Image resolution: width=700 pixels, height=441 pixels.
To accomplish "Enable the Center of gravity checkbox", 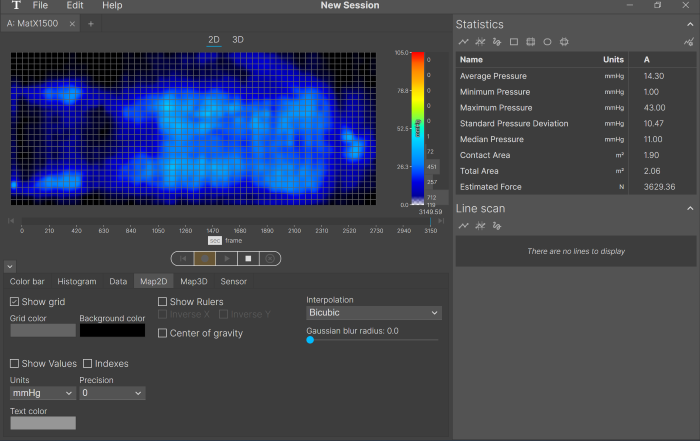I will click(x=162, y=333).
